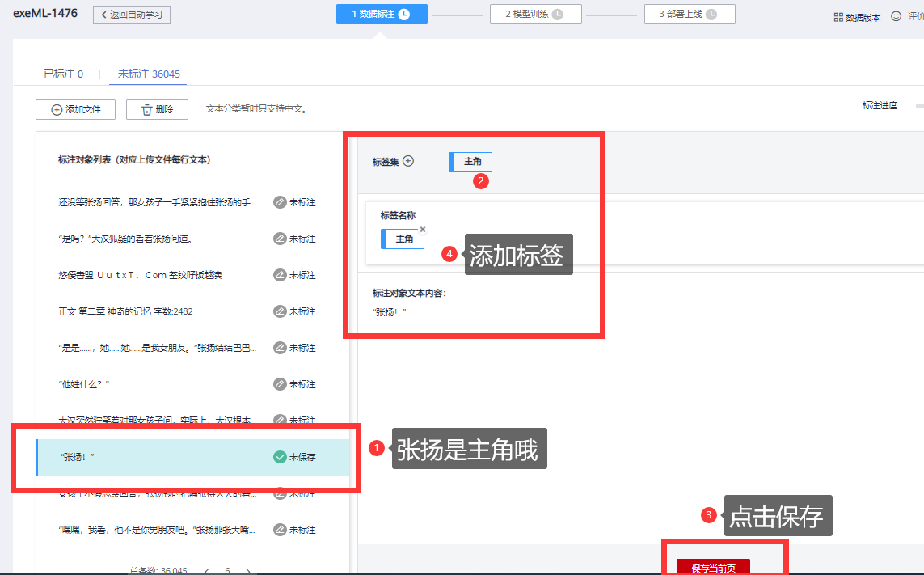Switch to 已标注 0 tab
924x575 pixels.
[64, 74]
